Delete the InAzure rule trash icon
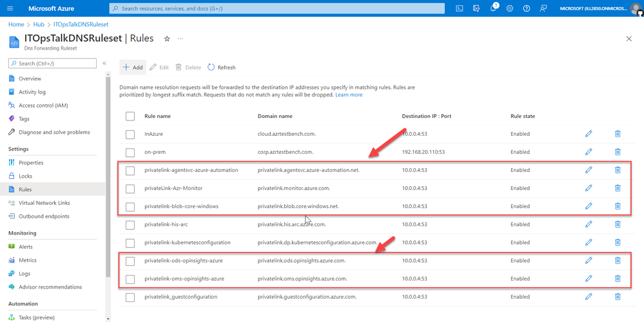Viewport: 644px width, 322px height. pyautogui.click(x=618, y=134)
